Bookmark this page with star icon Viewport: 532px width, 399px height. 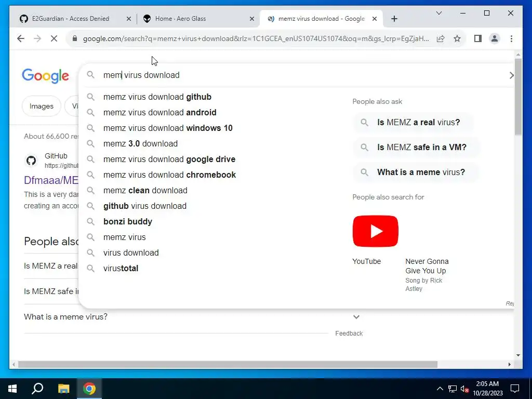[x=457, y=38]
